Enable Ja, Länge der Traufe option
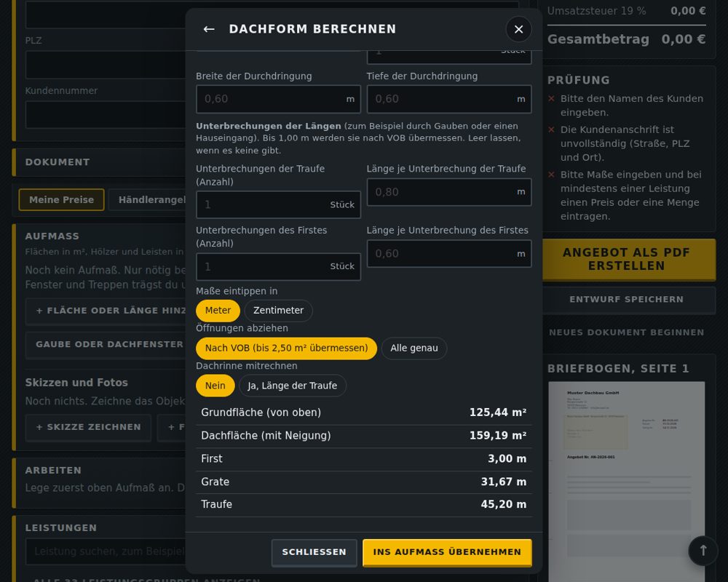 pos(292,386)
